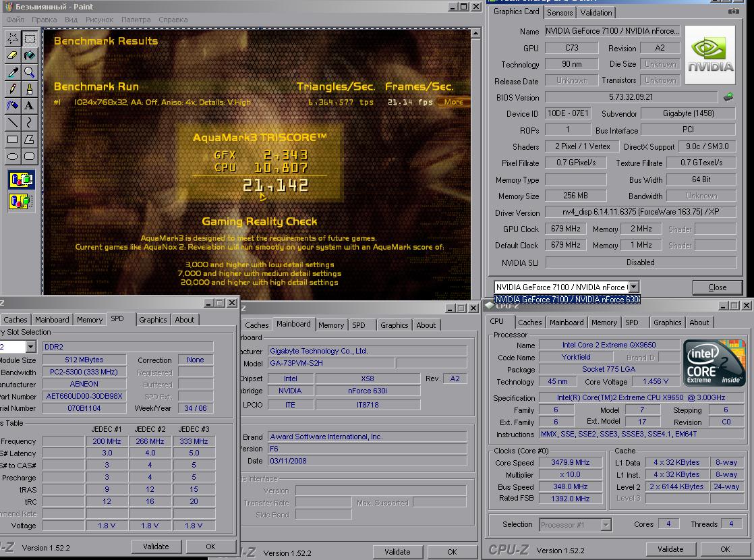Open Graphics tab in right CPU-Z window
This screenshot has width=754, height=560.
click(x=668, y=323)
